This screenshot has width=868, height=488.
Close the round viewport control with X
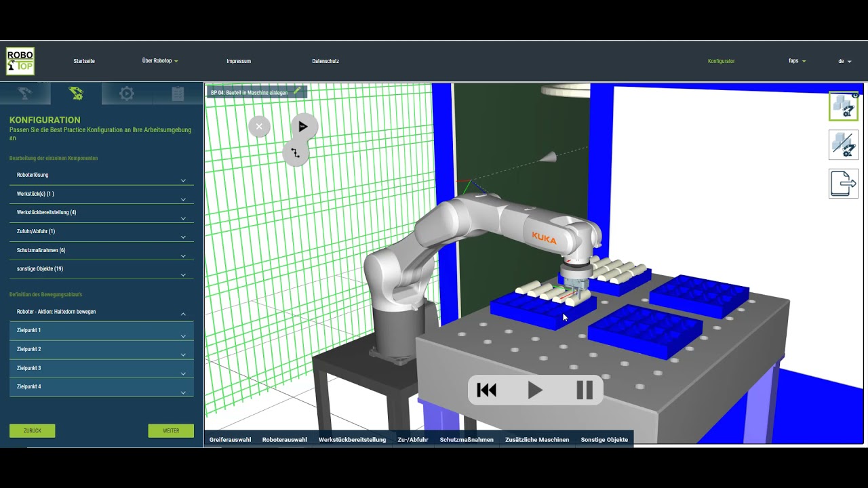click(x=259, y=126)
